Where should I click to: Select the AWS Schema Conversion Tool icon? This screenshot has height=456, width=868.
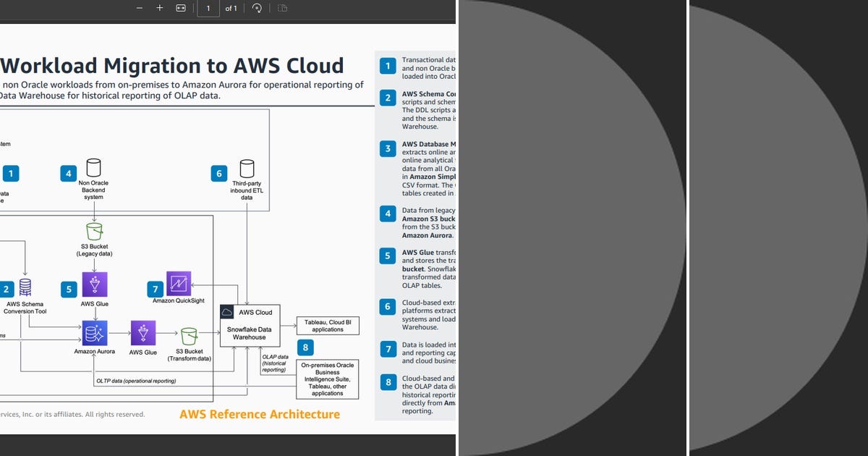point(26,288)
